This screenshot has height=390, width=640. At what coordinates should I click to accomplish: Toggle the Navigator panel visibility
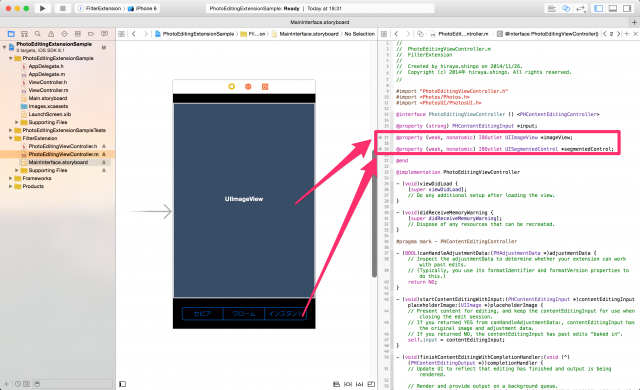click(598, 8)
